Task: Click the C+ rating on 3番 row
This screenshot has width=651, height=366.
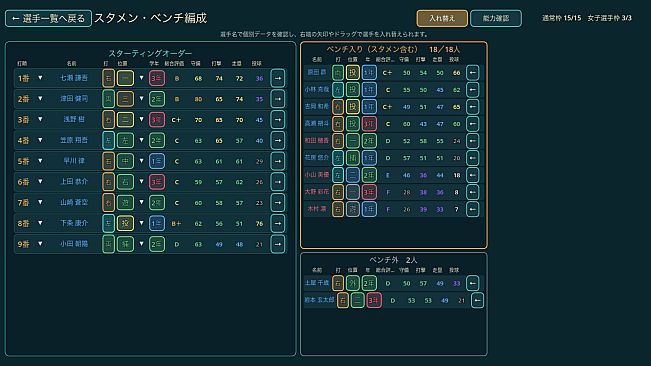Action: point(176,120)
